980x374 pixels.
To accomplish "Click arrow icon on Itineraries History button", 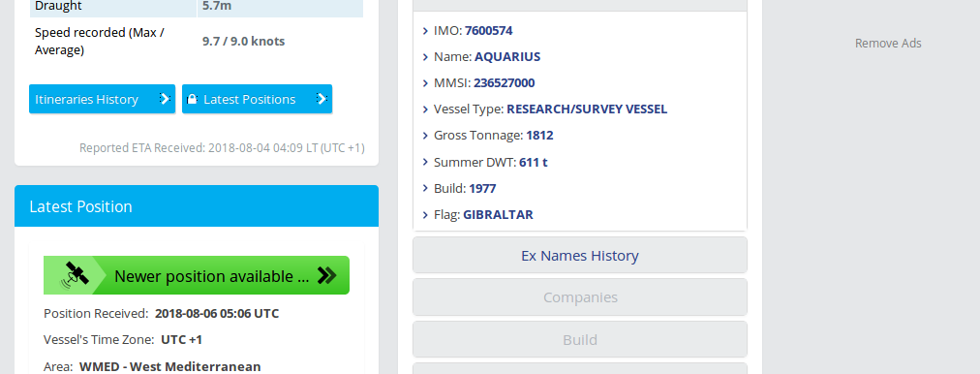I will pyautogui.click(x=165, y=99).
